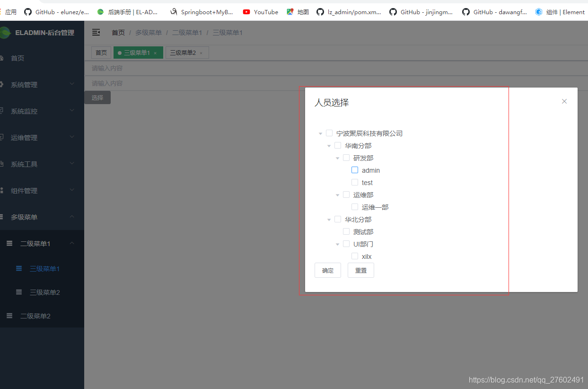Click the 二级菜单1 list icon
Image resolution: width=588 pixels, height=389 pixels.
[9, 243]
